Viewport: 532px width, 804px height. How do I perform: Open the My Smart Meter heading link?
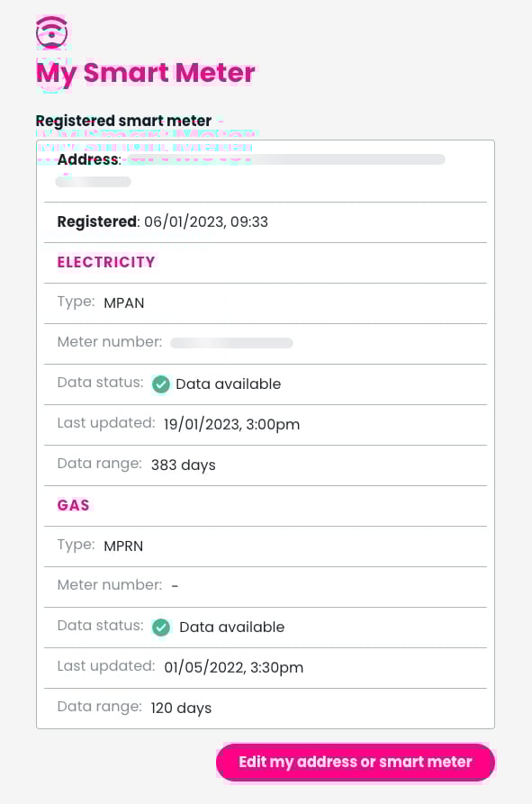pos(145,73)
